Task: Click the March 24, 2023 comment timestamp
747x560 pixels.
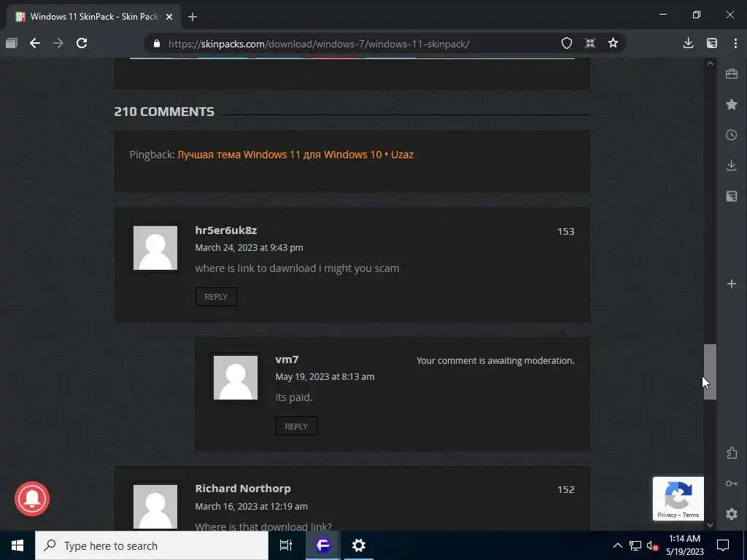Action: [x=249, y=248]
